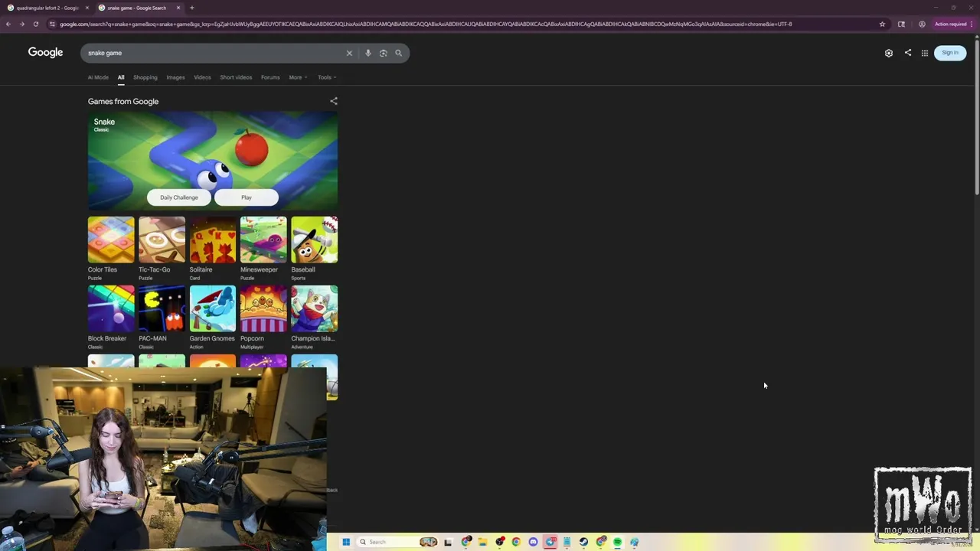
Task: Open Google quick settings gear icon
Action: pos(889,53)
